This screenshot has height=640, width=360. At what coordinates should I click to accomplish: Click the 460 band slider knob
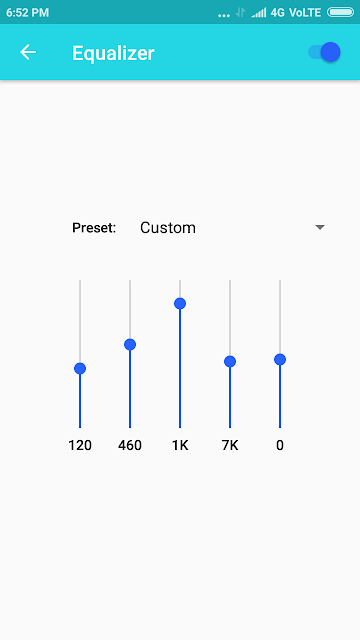pos(130,344)
